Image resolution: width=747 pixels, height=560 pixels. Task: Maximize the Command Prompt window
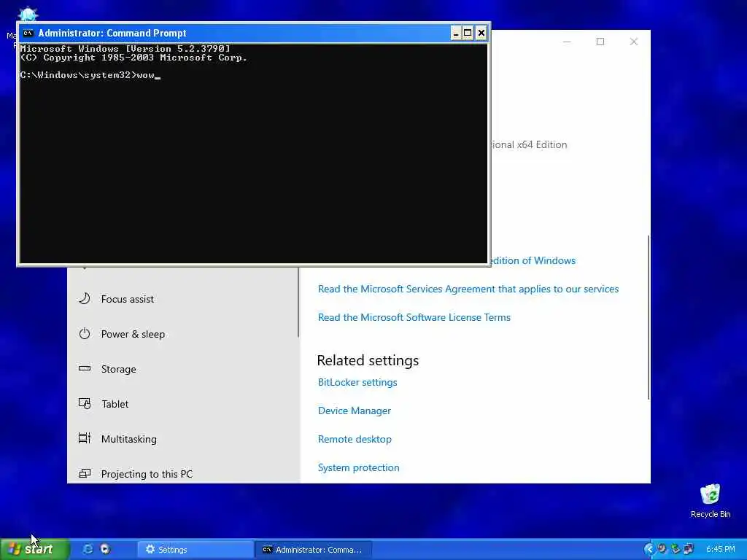click(468, 33)
